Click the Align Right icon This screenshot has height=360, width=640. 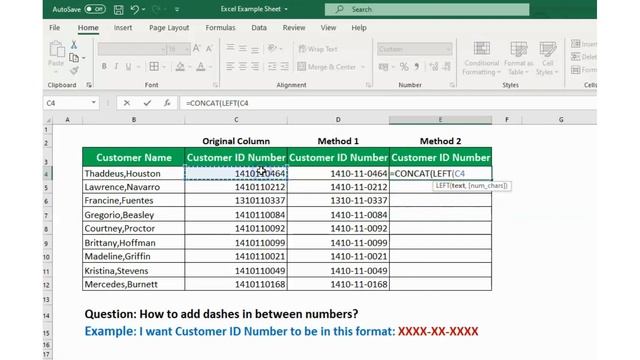click(x=255, y=66)
